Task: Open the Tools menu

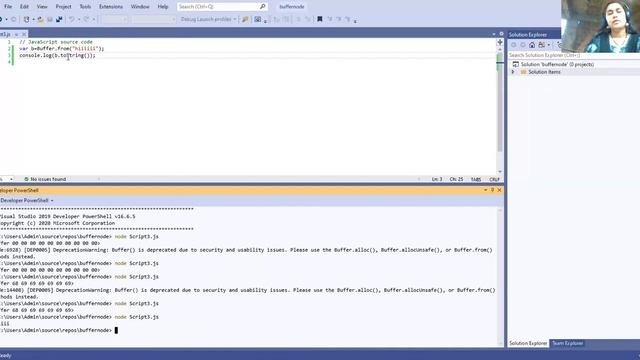Action: click(85, 7)
